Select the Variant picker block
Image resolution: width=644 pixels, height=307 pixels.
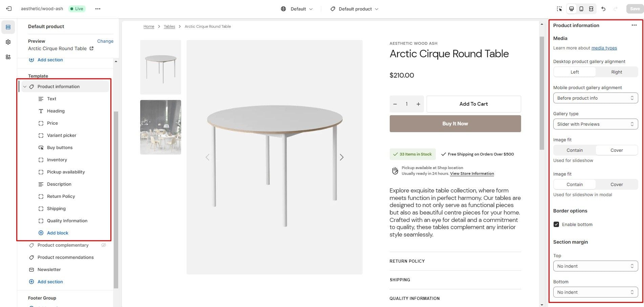62,135
